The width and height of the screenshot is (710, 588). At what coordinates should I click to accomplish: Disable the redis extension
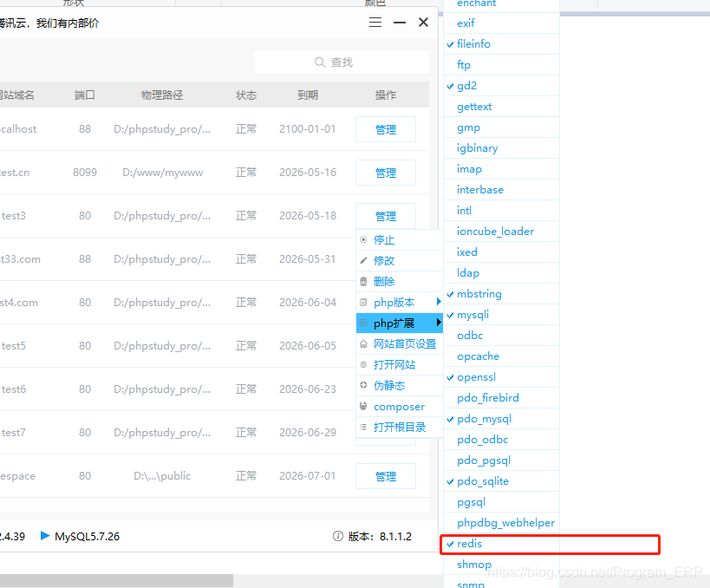click(x=501, y=544)
